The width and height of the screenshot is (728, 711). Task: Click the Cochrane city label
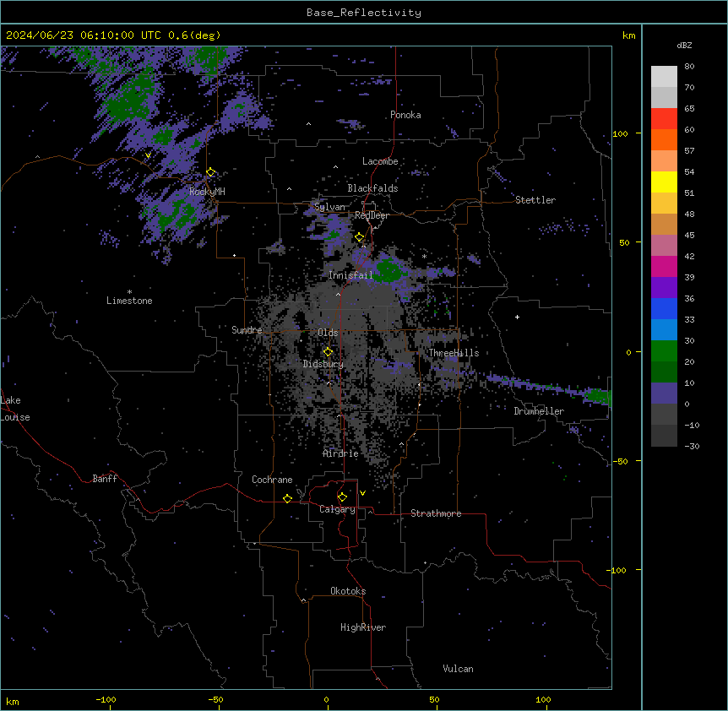[x=272, y=480]
